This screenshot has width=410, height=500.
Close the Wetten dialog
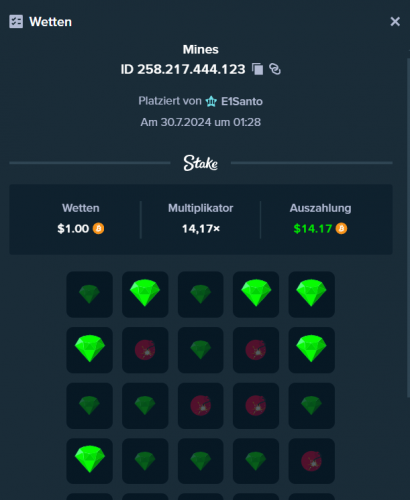(x=395, y=22)
